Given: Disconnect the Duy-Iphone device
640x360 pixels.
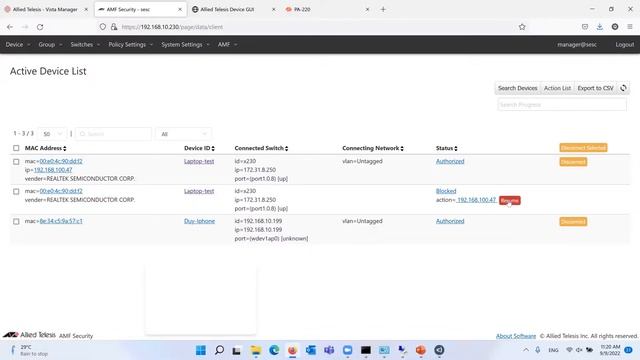Looking at the screenshot, I should (x=573, y=222).
